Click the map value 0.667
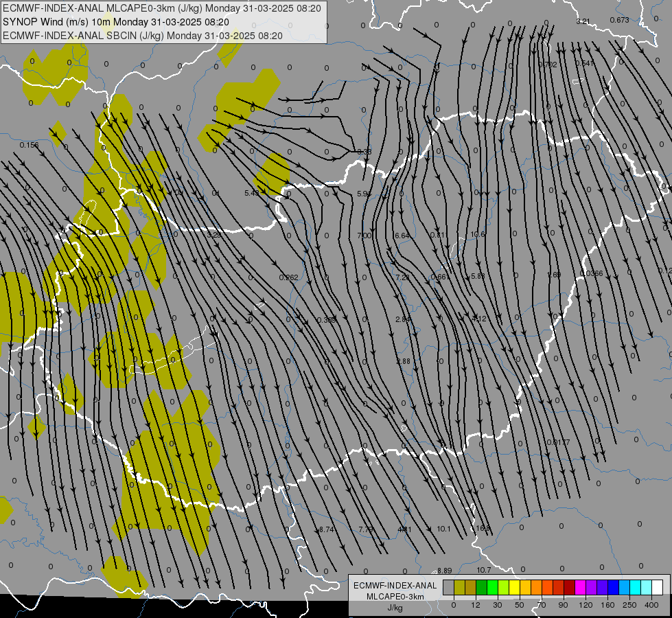The image size is (672, 618). 441,277
